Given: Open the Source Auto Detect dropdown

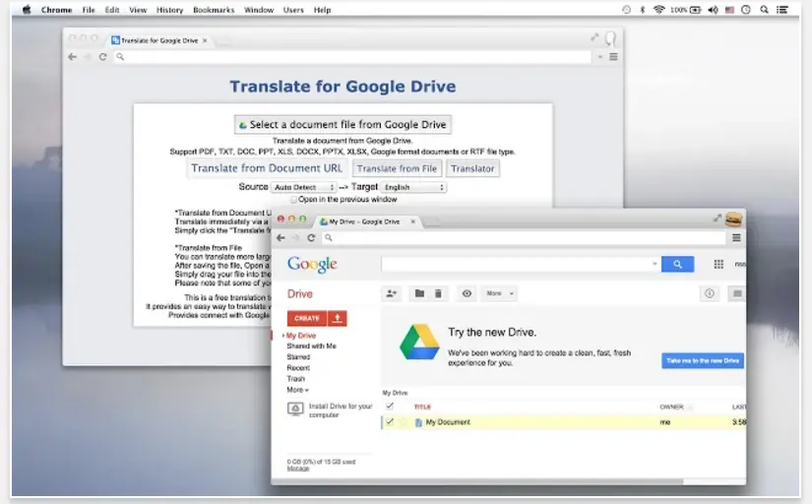Looking at the screenshot, I should pyautogui.click(x=304, y=187).
